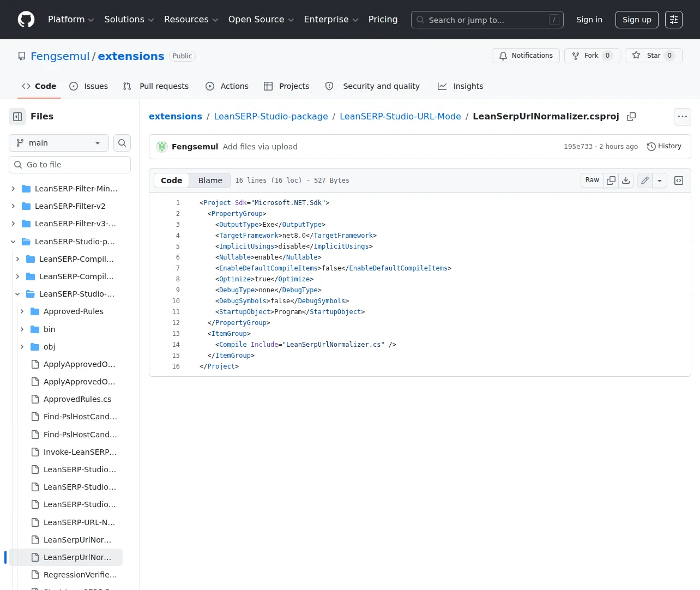700x590 pixels.
Task: Click the Sign in link
Action: (x=589, y=20)
